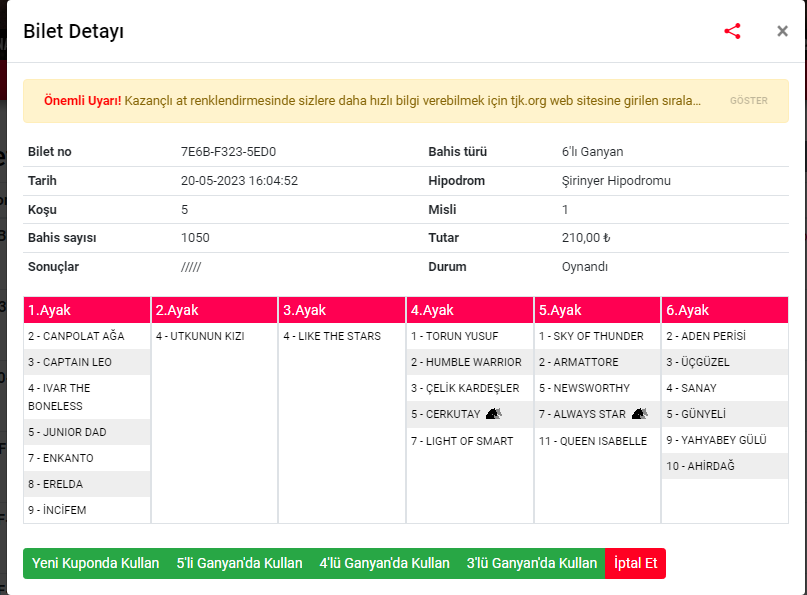The height and width of the screenshot is (595, 807).
Task: Click the 6'lı Ganyan bet type
Action: (592, 152)
